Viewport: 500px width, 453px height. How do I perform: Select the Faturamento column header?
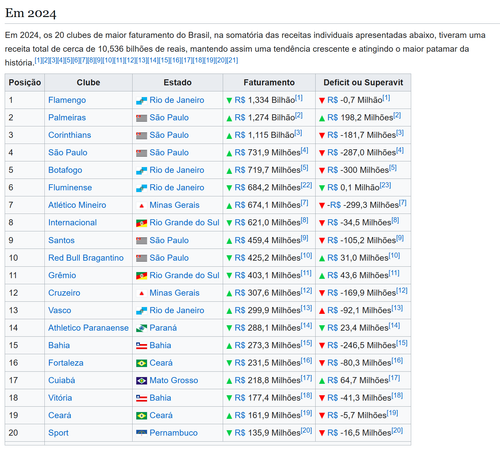click(x=269, y=82)
